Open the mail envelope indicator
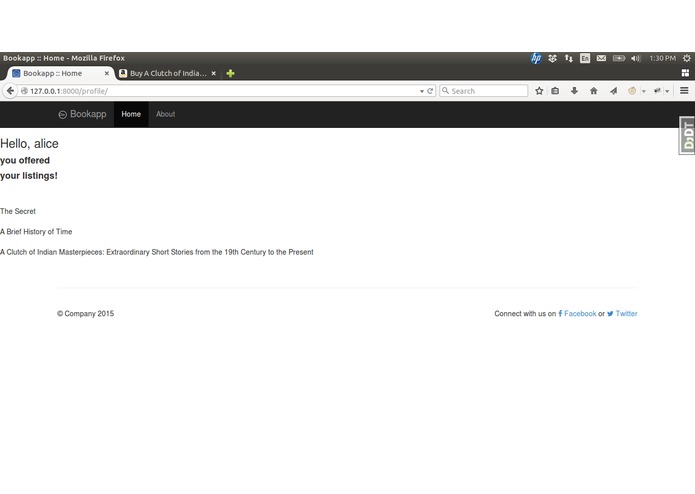The image size is (695, 494). 601,58
